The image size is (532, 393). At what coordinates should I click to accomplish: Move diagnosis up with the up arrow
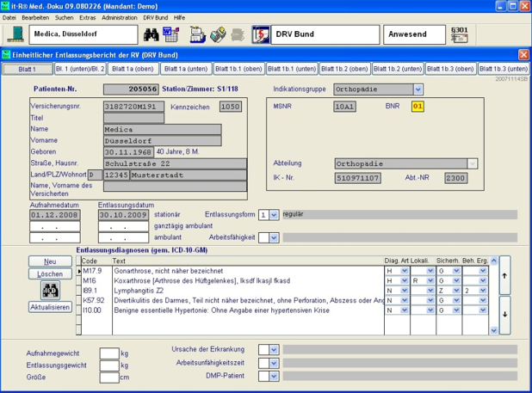tap(504, 276)
